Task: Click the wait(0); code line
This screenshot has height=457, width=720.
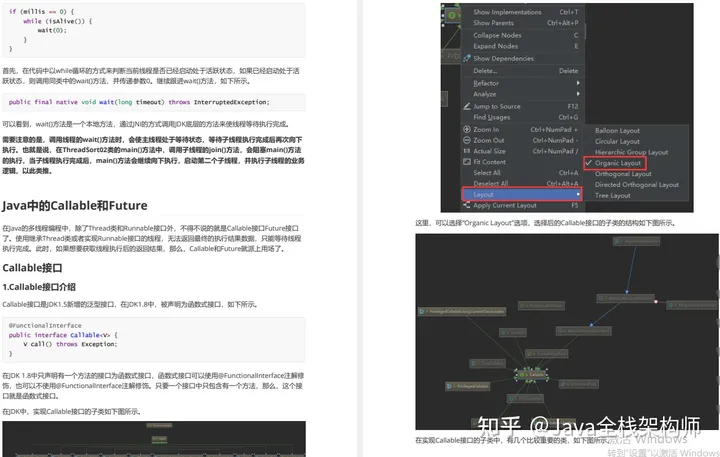Action: click(52, 30)
